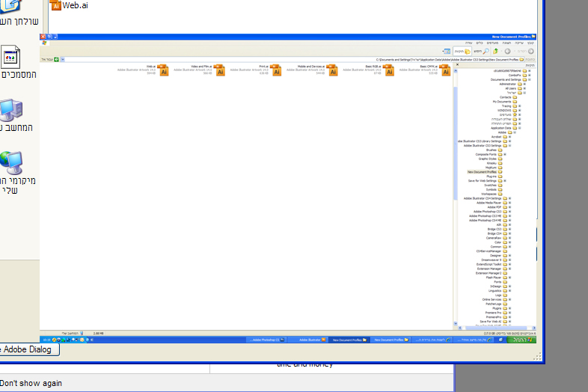
Task: Switch to Adobe Photoshop CS taskbar button
Action: (x=268, y=340)
